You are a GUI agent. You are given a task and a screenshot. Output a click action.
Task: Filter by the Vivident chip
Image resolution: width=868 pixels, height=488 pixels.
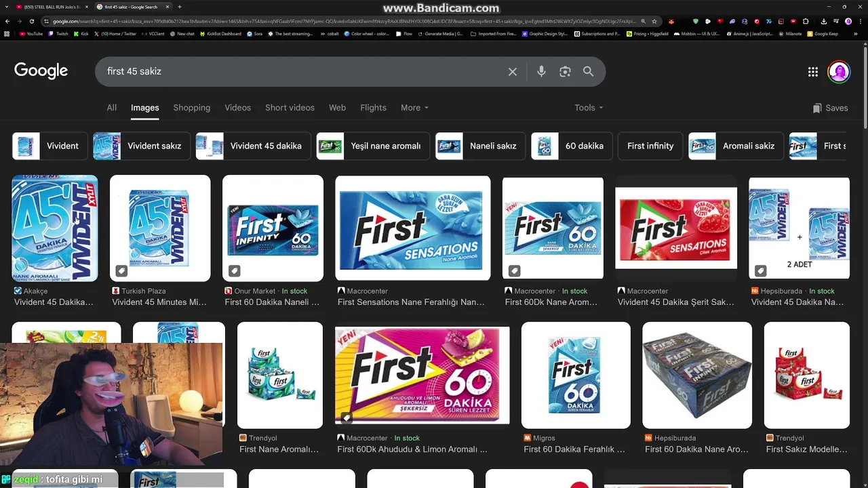click(x=50, y=146)
